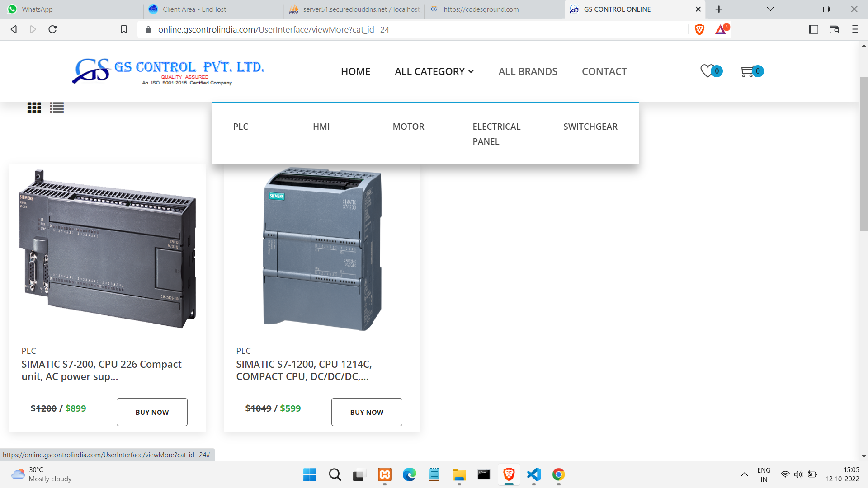
Task: Open Google Chrome from the taskbar
Action: 558,474
